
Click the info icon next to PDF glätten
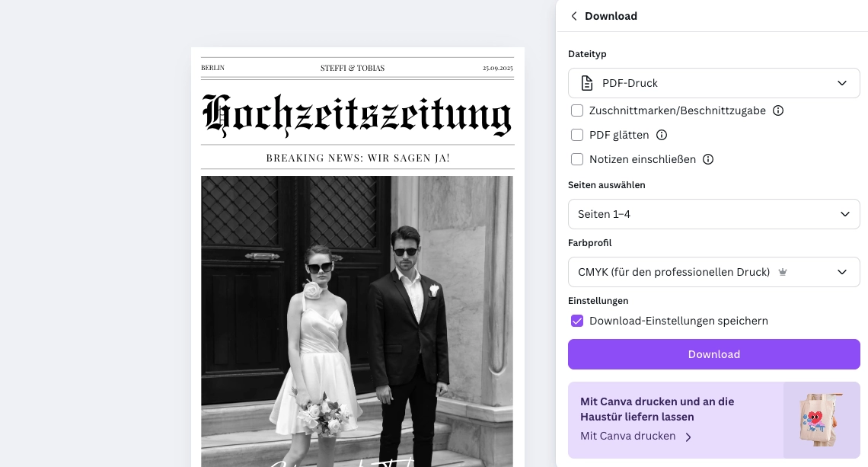(x=662, y=135)
